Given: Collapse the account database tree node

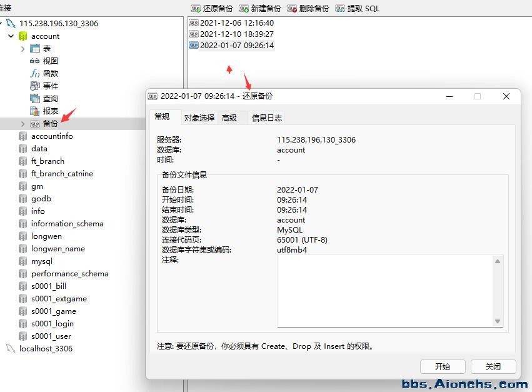Looking at the screenshot, I should (11, 36).
